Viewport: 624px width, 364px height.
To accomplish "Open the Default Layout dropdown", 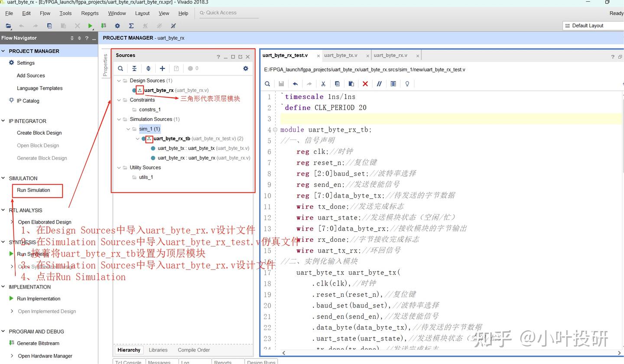I will [591, 25].
